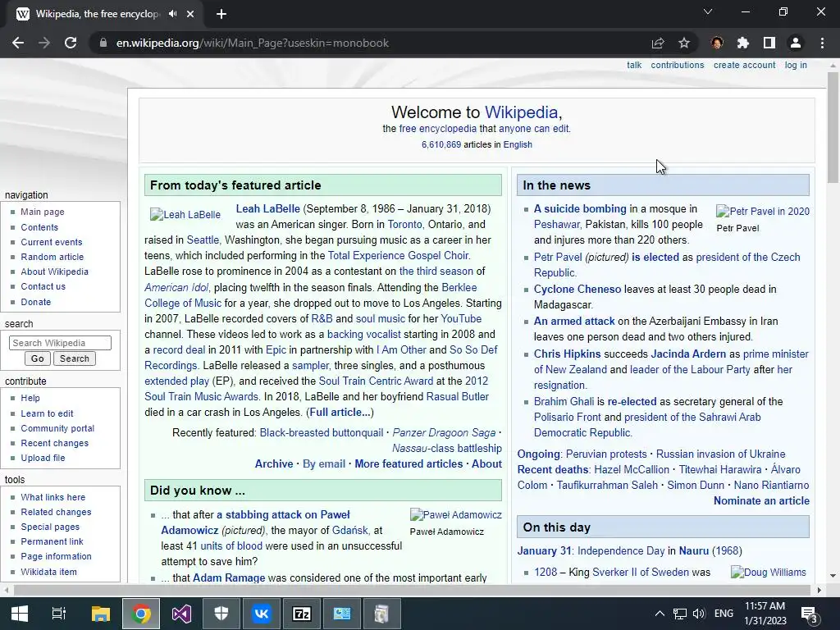Viewport: 840px width, 630px height.
Task: Open the Extensions puzzle icon
Action: tap(743, 43)
